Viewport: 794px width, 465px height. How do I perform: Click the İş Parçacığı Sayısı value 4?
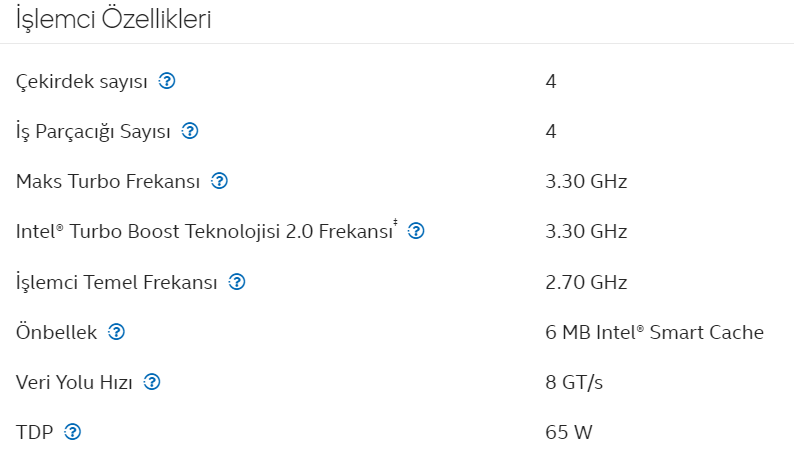[551, 132]
